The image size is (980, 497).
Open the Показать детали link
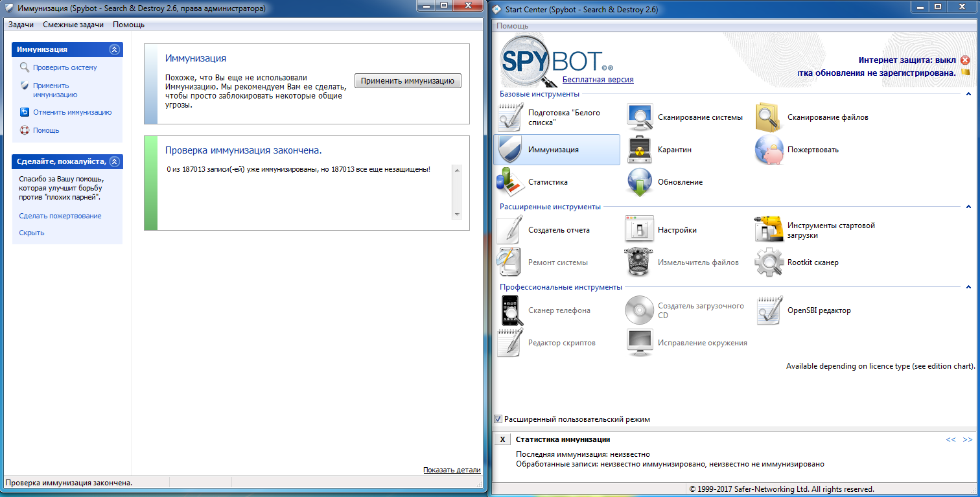[x=452, y=470]
